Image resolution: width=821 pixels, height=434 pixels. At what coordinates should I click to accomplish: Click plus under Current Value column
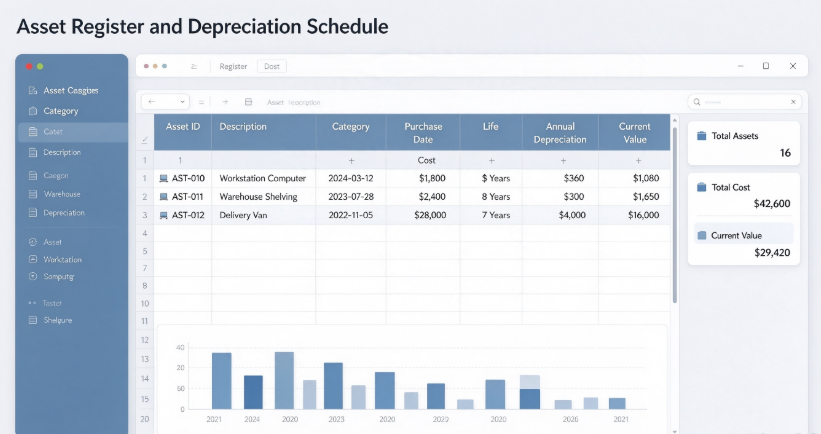coord(638,161)
